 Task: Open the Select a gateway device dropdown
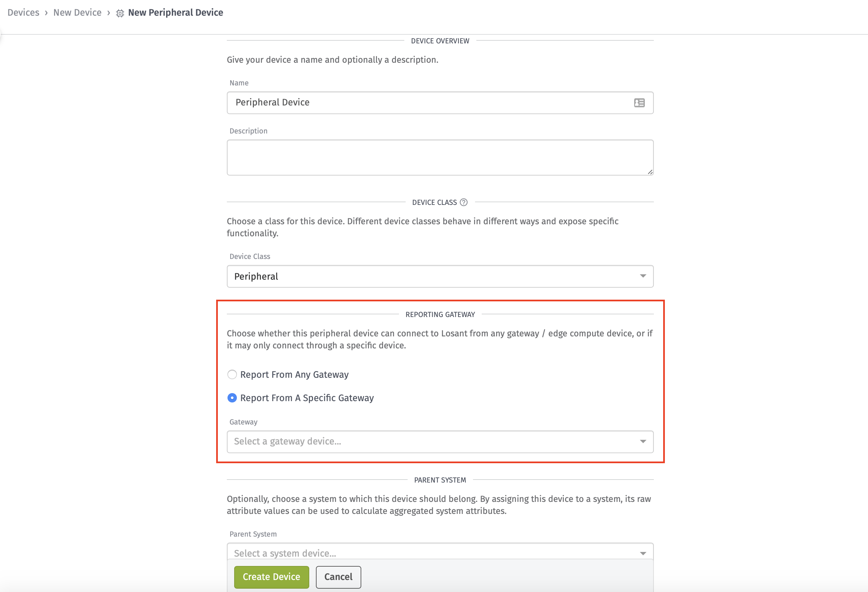pyautogui.click(x=440, y=442)
